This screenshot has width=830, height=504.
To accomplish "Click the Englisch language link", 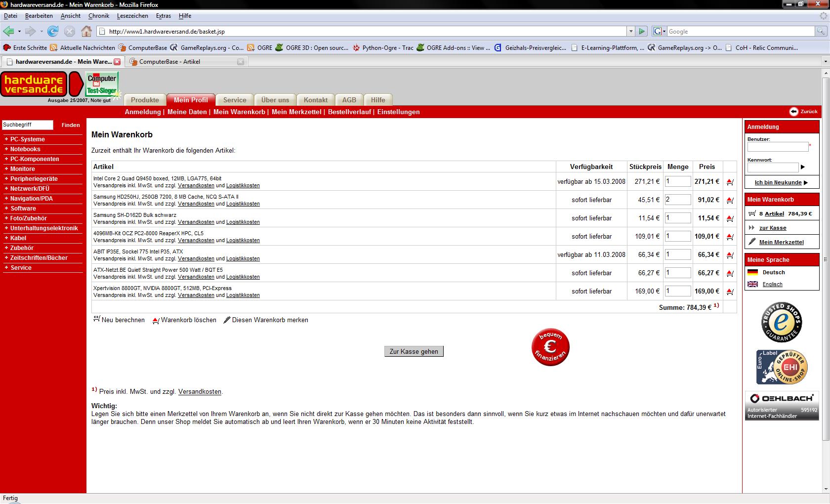I will (772, 284).
